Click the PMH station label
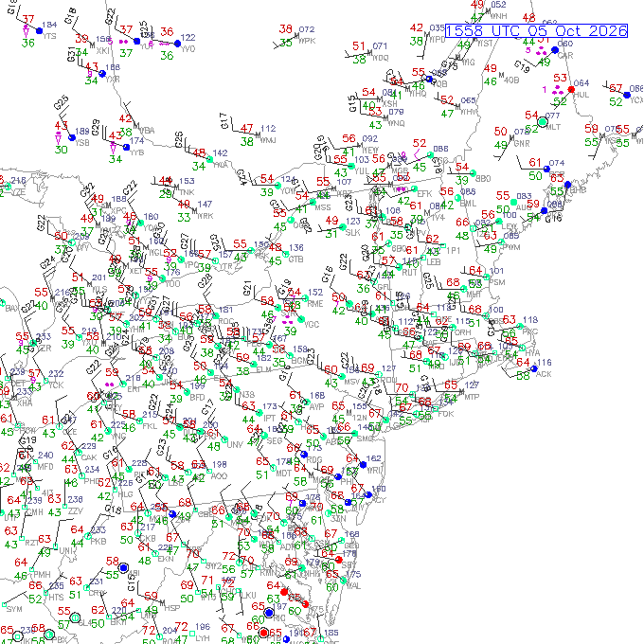Screen dimensions: 644x644 click(43, 574)
